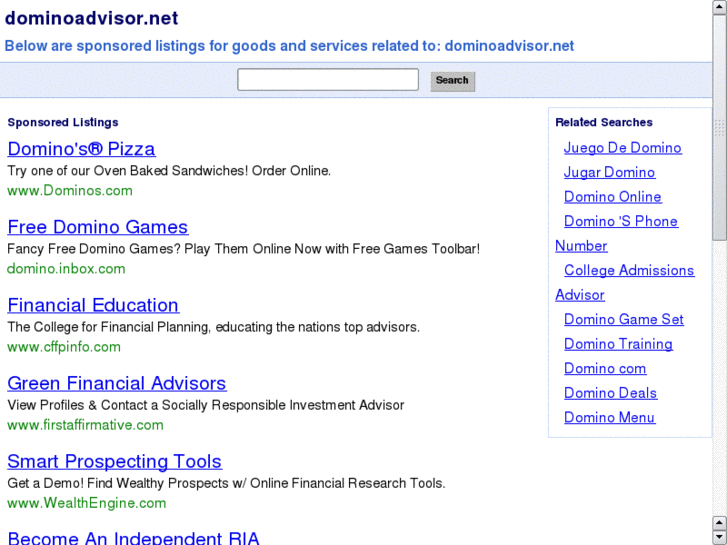
Task: Click the domino.inbox.com green URL text
Action: pyautogui.click(x=66, y=269)
